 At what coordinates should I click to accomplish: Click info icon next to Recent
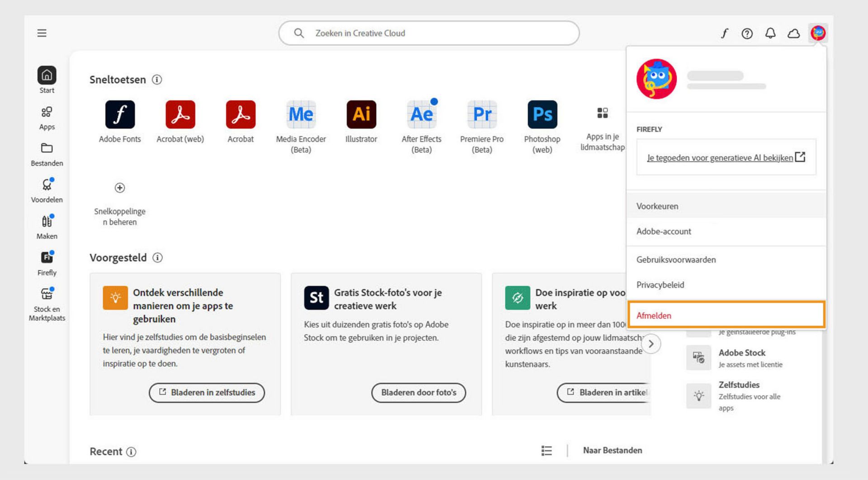pyautogui.click(x=131, y=451)
